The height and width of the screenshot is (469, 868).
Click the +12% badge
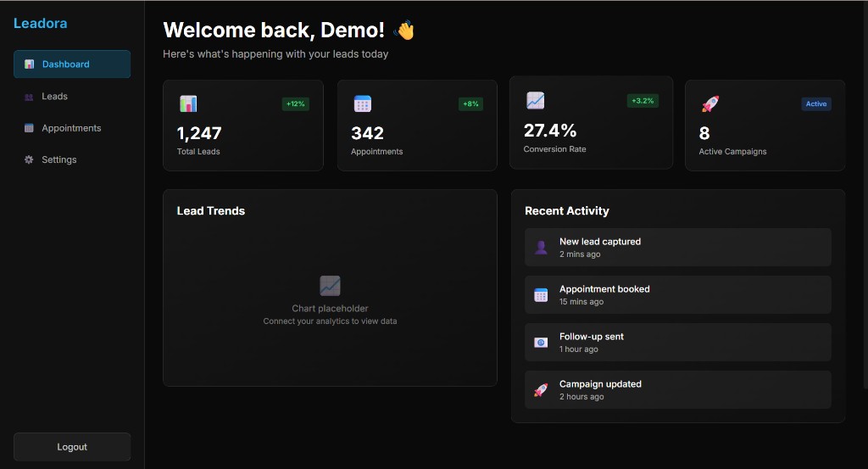pos(296,103)
